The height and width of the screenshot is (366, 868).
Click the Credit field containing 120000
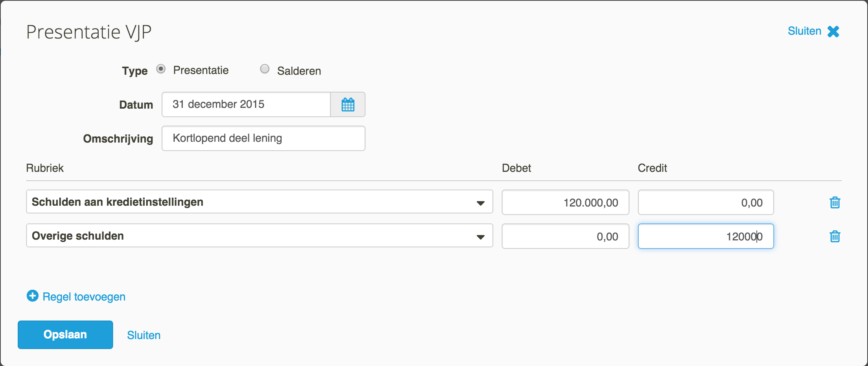[x=706, y=236]
